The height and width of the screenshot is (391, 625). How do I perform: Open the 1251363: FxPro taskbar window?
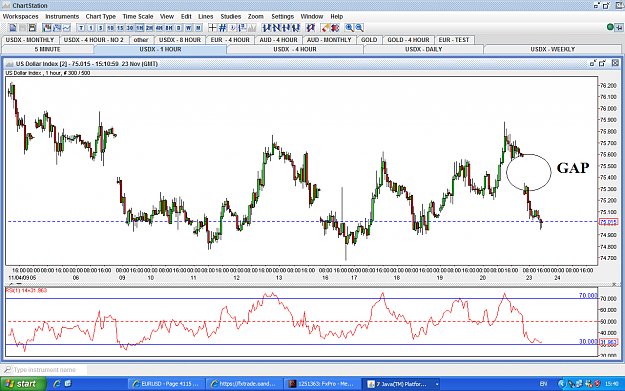[321, 384]
